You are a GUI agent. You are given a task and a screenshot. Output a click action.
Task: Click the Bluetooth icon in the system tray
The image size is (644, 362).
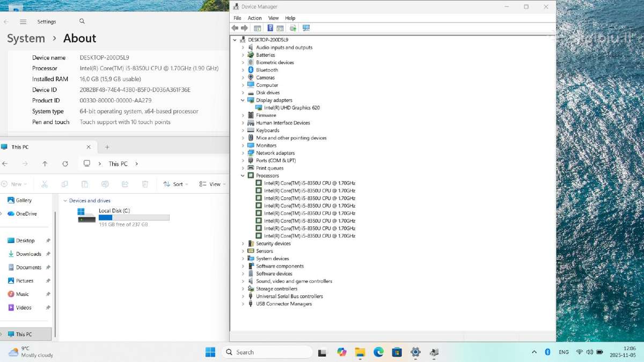coord(548,352)
